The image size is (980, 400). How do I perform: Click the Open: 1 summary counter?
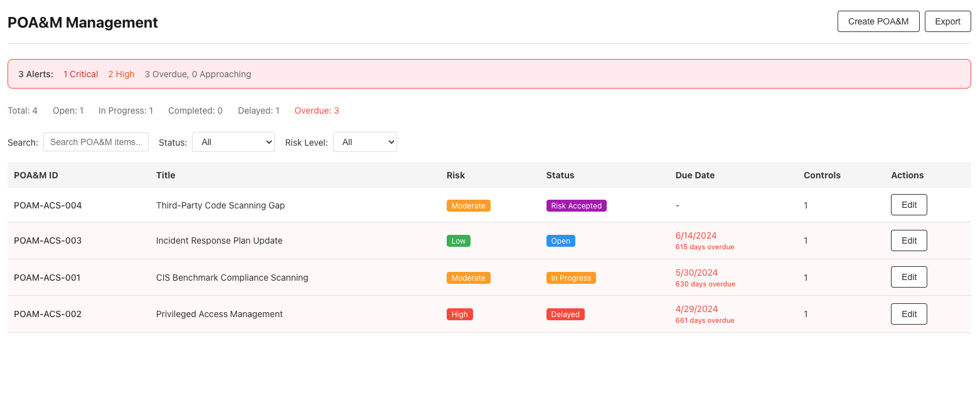(68, 111)
